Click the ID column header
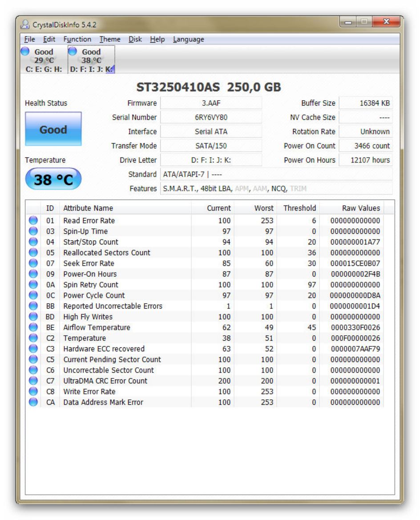420x520 pixels. 50,208
